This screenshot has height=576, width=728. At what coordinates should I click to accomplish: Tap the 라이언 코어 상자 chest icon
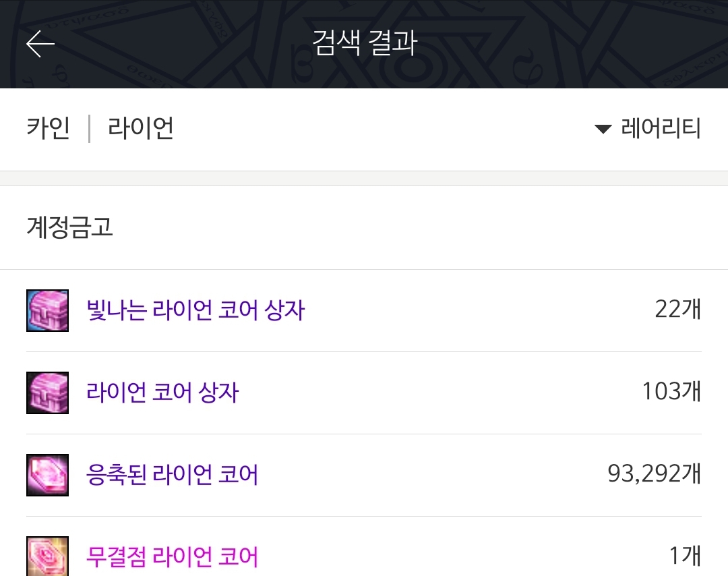pos(47,393)
